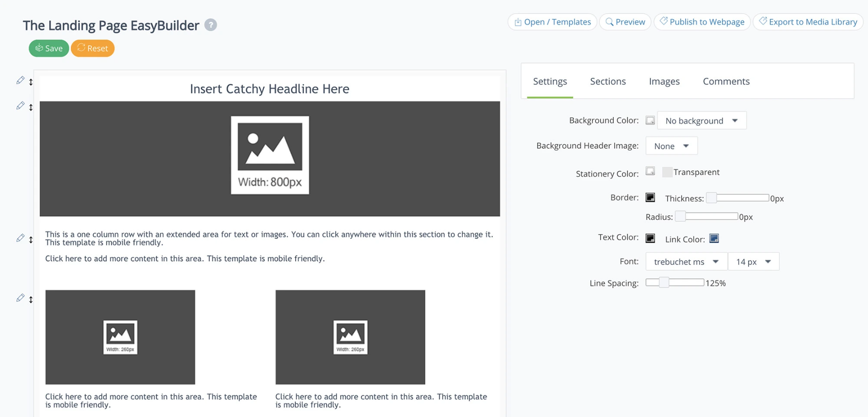Click edit pencil for two-image row section
The image size is (868, 417).
click(20, 298)
